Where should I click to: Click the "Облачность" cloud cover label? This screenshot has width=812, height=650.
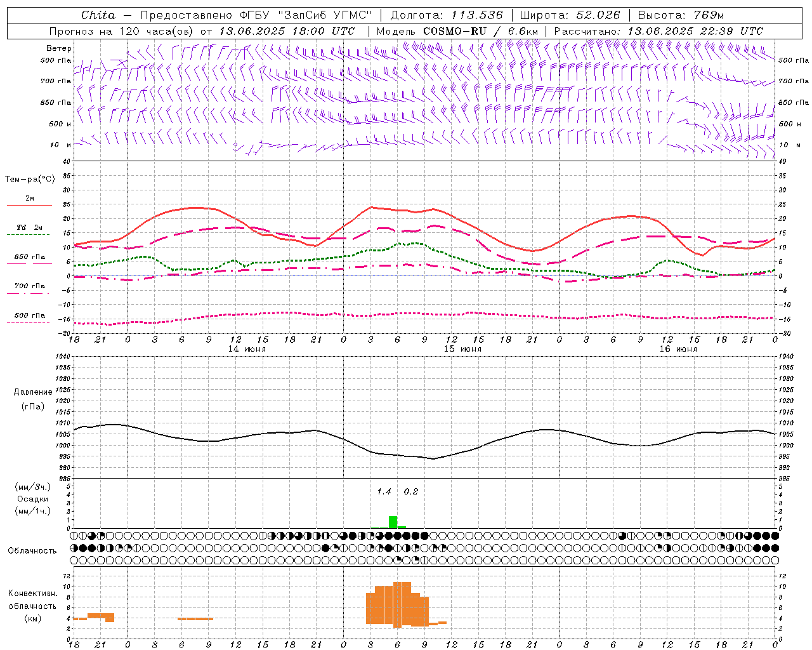[32, 551]
